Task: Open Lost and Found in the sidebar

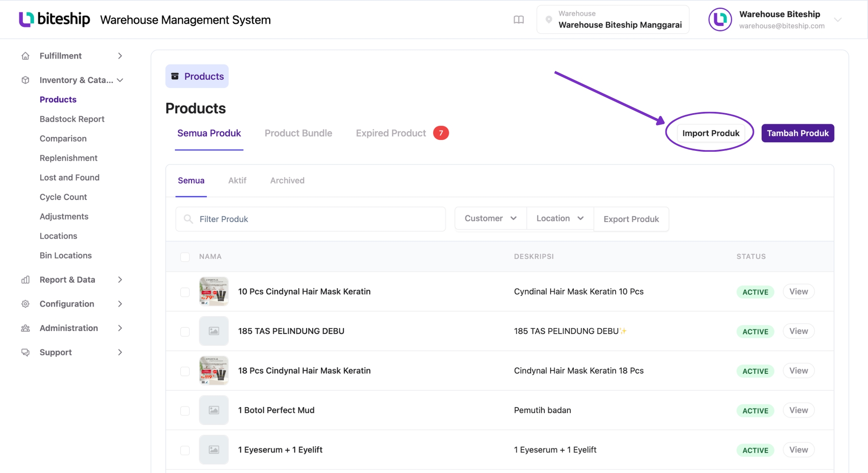Action: tap(70, 178)
